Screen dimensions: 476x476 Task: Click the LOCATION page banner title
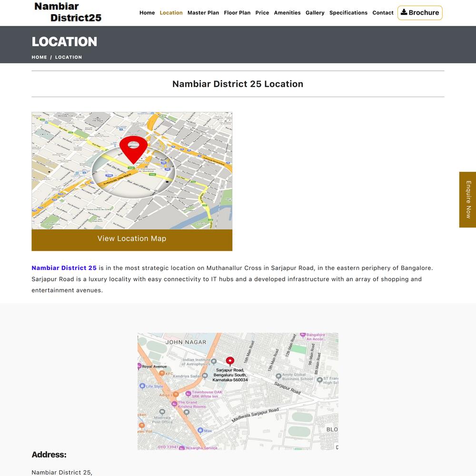[x=64, y=41]
